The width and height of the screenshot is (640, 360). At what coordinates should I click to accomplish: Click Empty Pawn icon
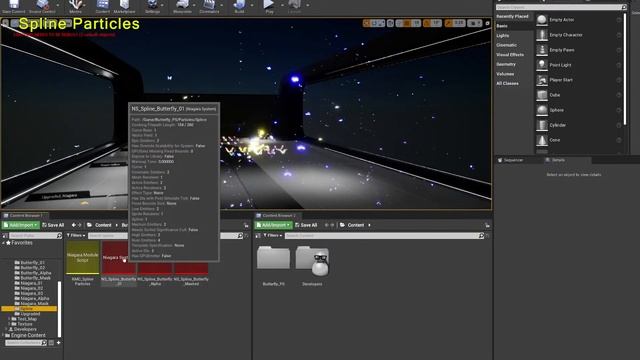click(x=542, y=50)
